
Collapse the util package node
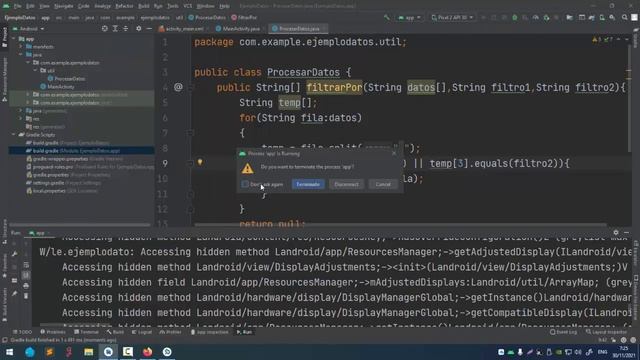(36, 71)
